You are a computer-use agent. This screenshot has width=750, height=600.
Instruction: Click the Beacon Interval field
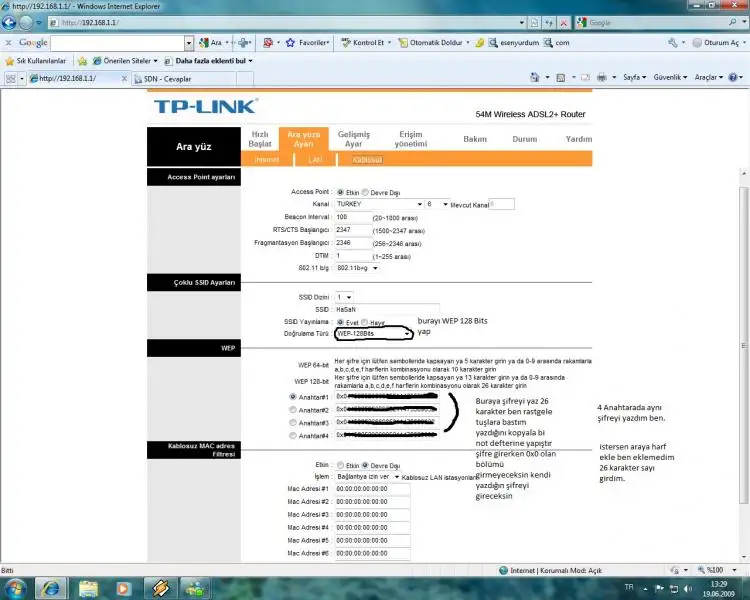[353, 217]
